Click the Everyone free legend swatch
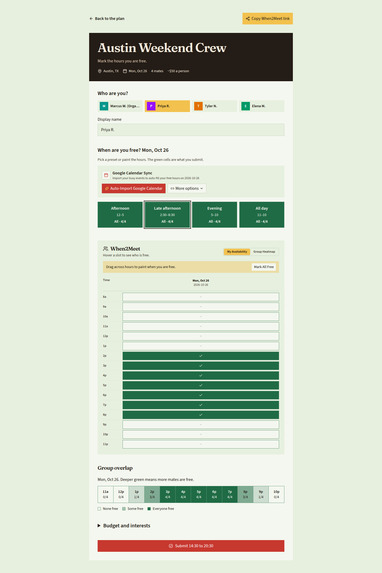 [x=149, y=509]
